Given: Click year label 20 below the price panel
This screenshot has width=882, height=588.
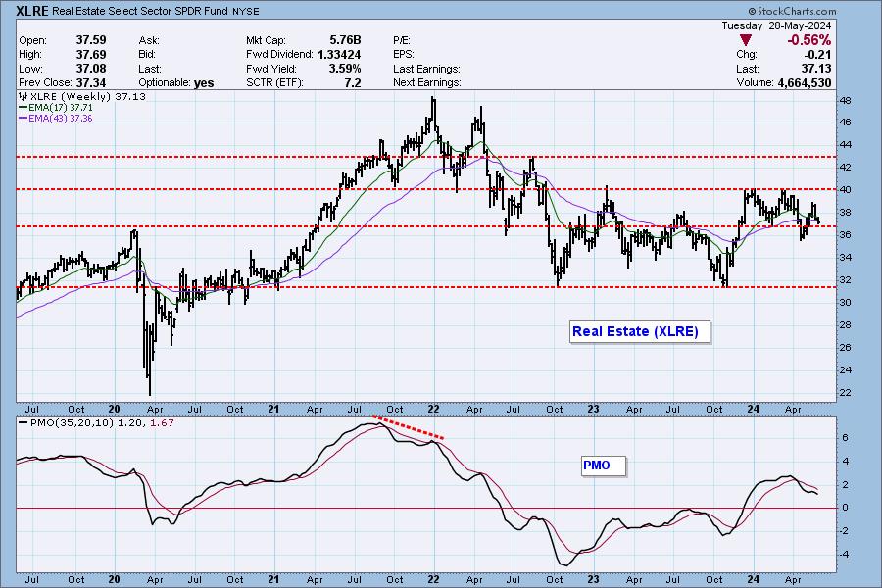Looking at the screenshot, I should tap(115, 409).
